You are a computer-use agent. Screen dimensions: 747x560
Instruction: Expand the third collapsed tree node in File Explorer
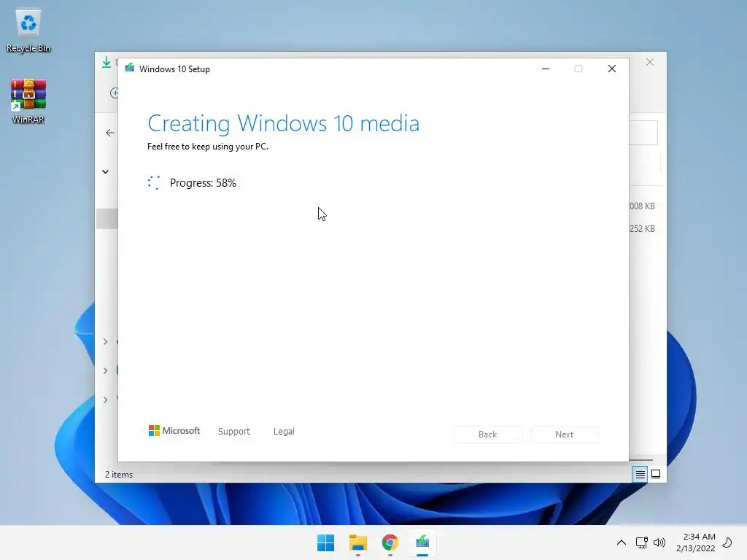tap(105, 400)
